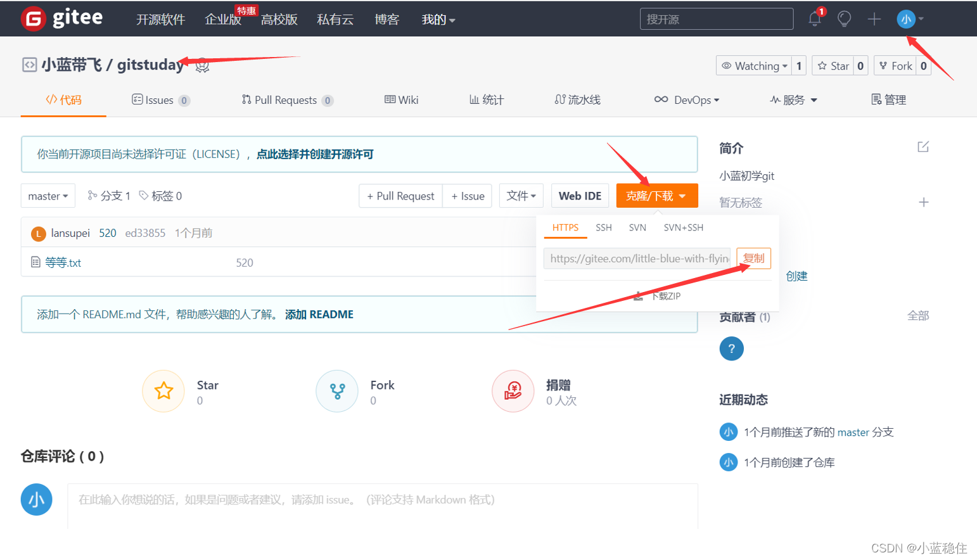Click the badge icon next to gitstuday
Image resolution: width=977 pixels, height=560 pixels.
[x=202, y=65]
